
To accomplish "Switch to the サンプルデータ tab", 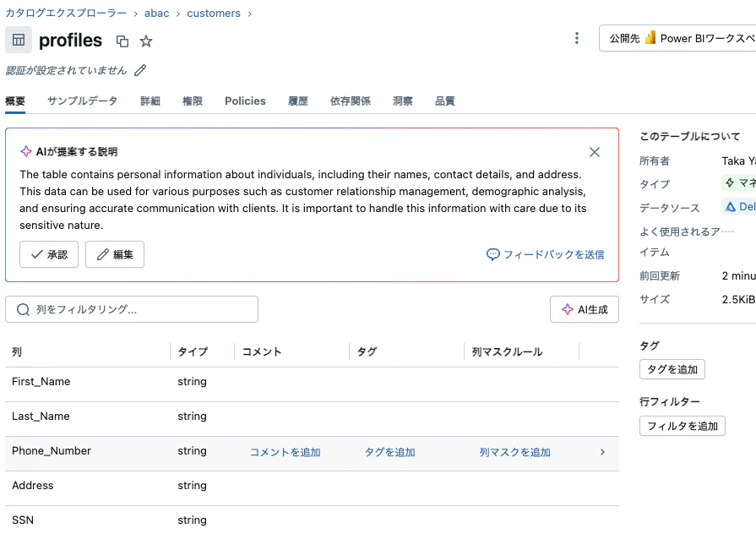I will click(83, 101).
